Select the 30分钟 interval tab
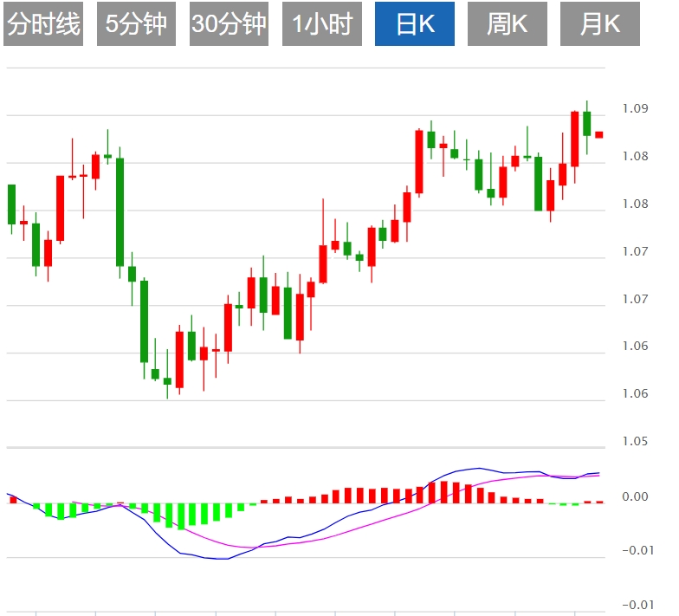679x616 pixels. pos(229,23)
